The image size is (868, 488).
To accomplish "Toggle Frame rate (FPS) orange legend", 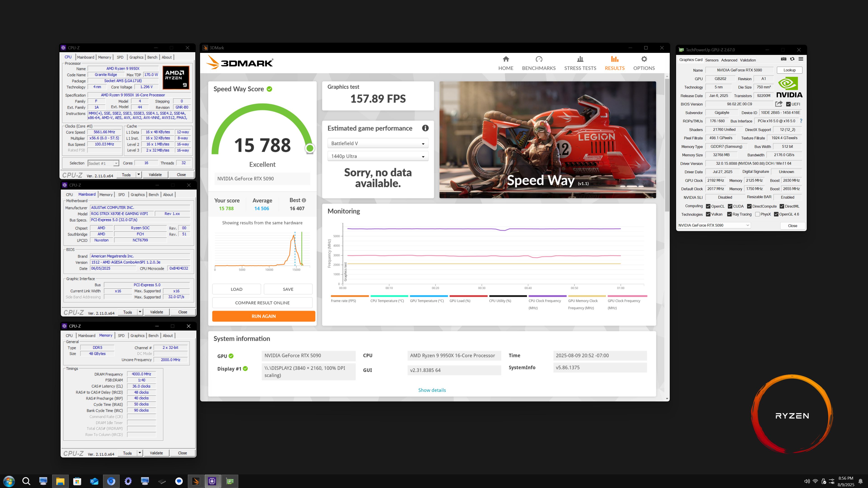I will click(x=350, y=299).
